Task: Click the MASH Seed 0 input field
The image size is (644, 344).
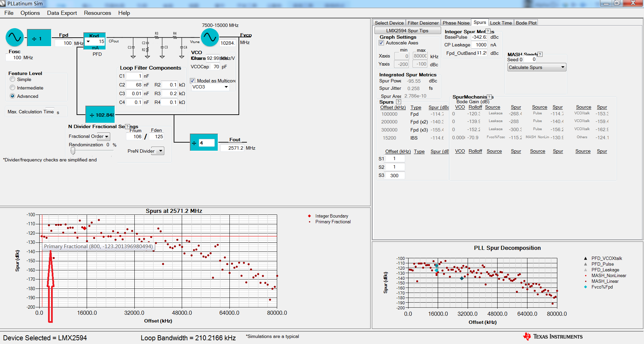Action: (x=531, y=59)
